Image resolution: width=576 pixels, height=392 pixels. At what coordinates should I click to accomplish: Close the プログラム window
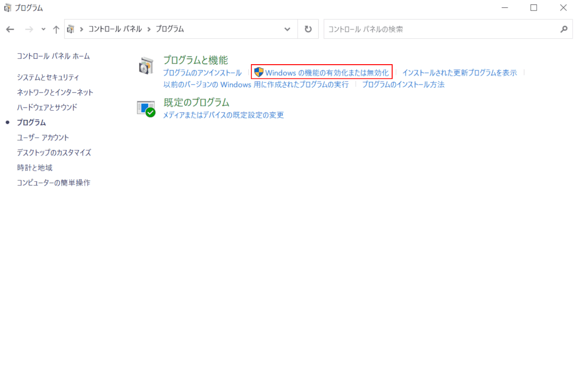[563, 8]
